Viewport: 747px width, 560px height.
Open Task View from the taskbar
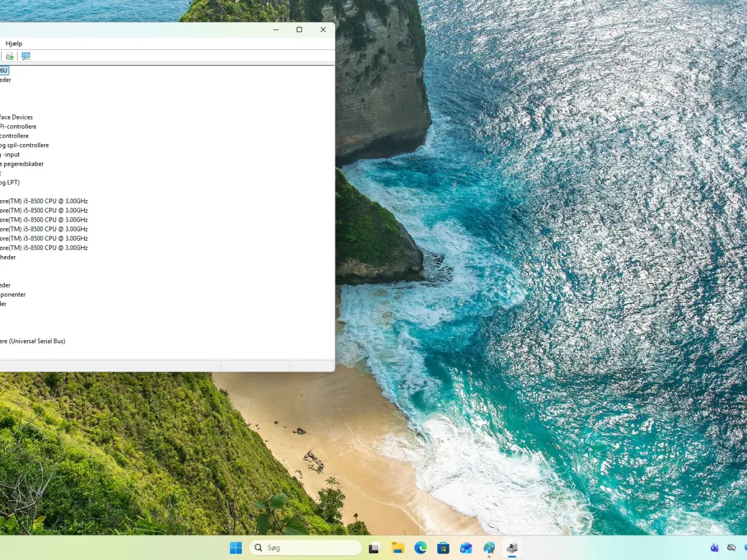point(375,547)
